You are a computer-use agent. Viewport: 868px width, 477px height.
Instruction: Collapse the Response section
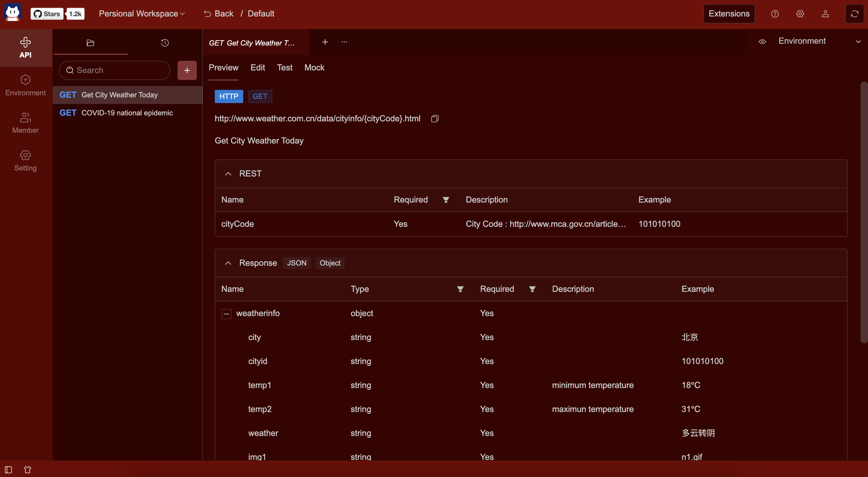(x=228, y=262)
